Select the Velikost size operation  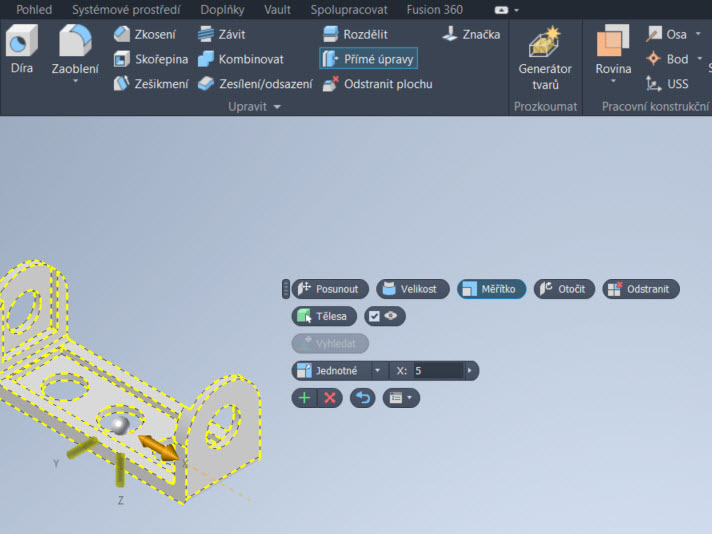coord(412,289)
